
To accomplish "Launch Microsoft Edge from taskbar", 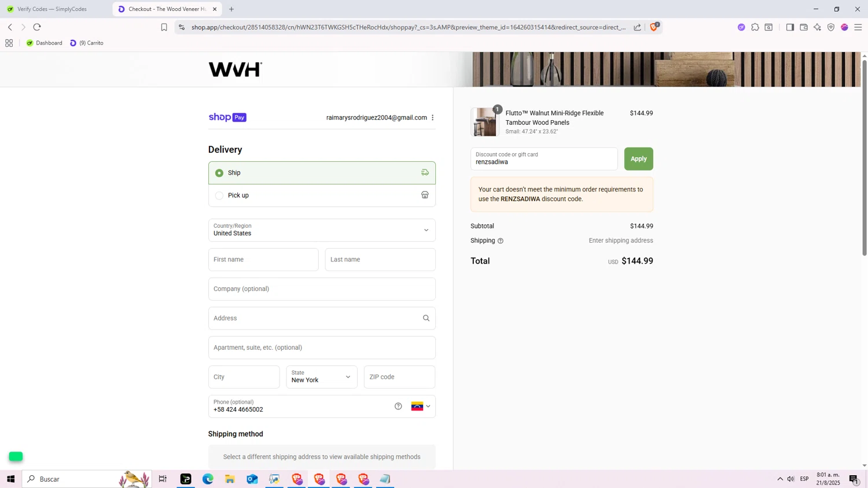I will 208,479.
